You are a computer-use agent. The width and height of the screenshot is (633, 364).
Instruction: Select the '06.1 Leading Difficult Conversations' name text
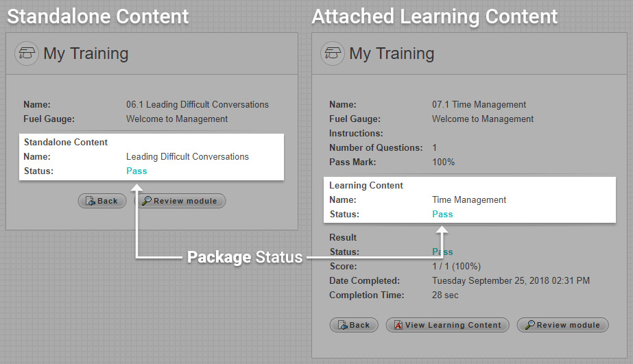pos(198,105)
